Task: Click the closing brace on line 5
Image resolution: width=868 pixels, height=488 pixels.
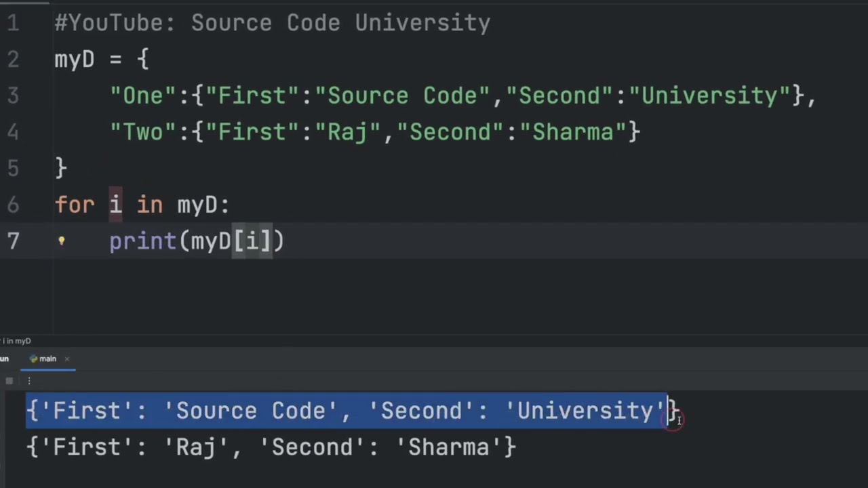Action: point(61,167)
